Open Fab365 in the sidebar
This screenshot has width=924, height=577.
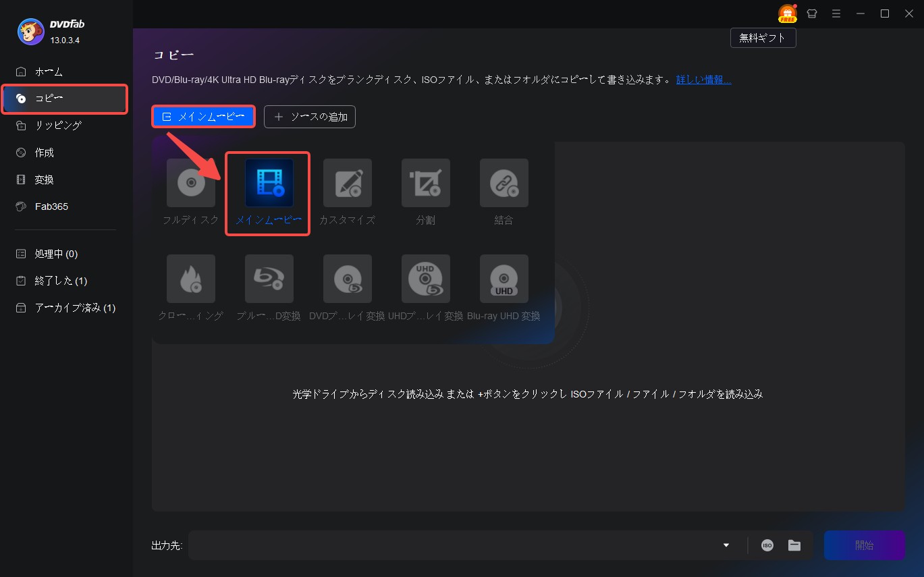66,207
